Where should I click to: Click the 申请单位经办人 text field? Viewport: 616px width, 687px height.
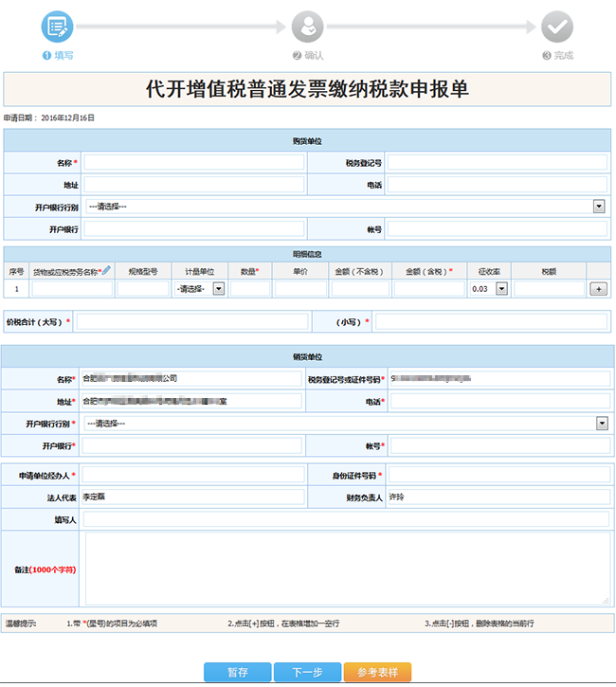tap(192, 475)
